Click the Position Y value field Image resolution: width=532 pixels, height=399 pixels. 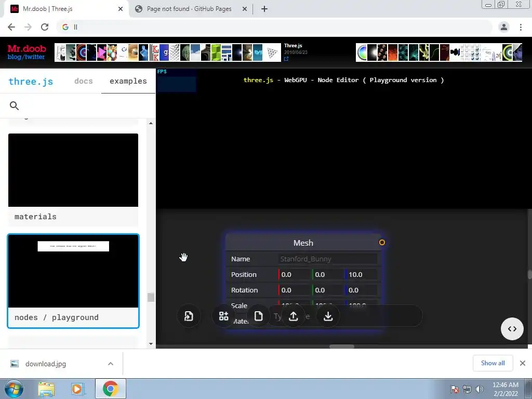[x=328, y=274]
